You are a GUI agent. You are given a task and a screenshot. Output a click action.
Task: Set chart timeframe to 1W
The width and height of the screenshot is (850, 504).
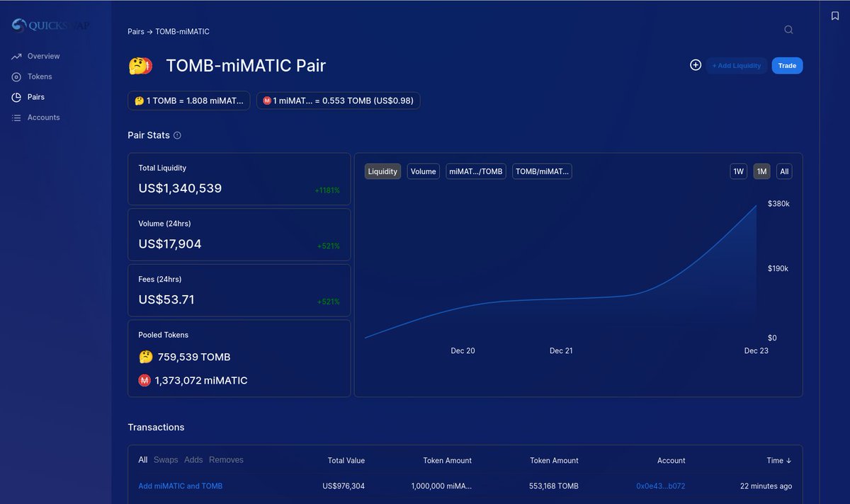[739, 171]
